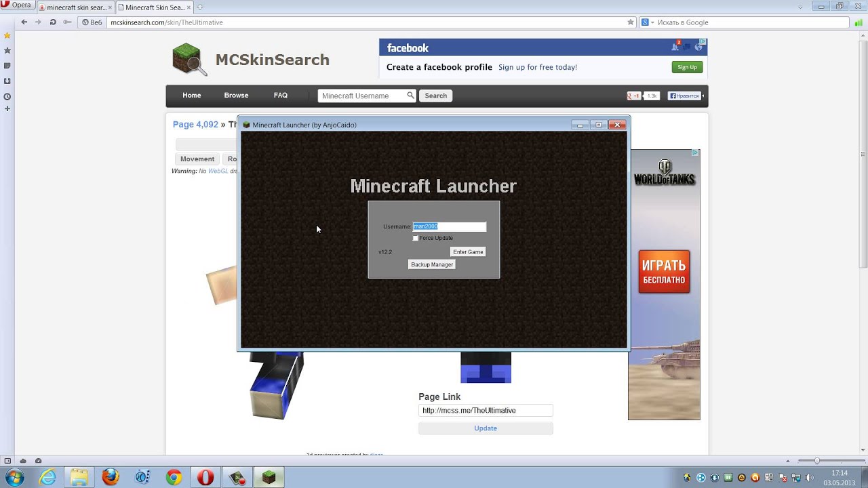The height and width of the screenshot is (488, 868).
Task: Open the Browse menu item
Action: (237, 96)
